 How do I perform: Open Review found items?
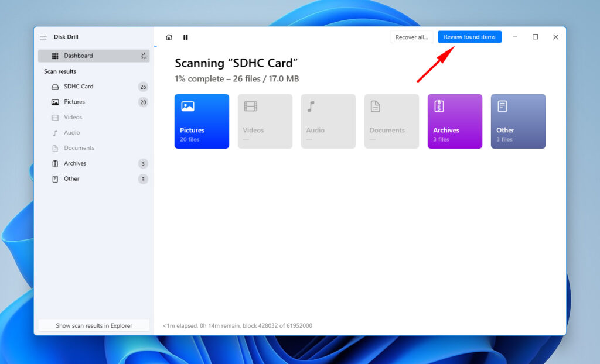469,36
